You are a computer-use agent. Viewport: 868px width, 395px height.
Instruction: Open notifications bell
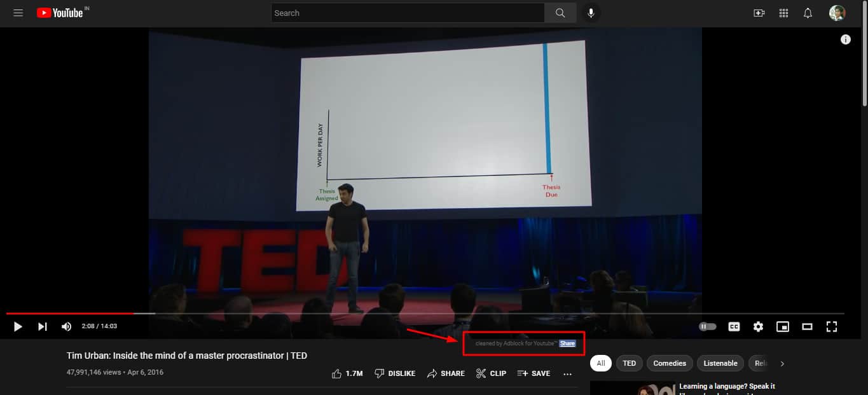click(808, 13)
